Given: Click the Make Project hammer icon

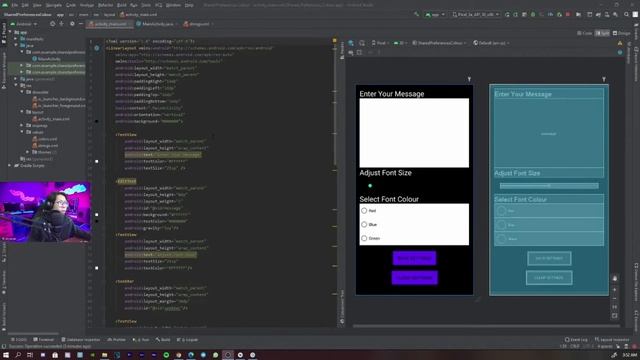Looking at the screenshot, I should tap(416, 14).
